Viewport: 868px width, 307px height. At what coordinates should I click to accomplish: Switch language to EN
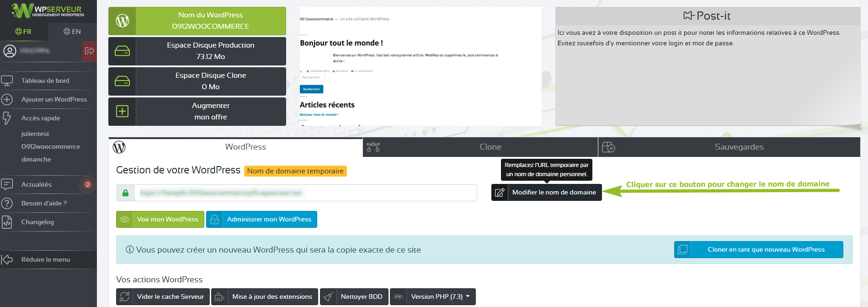tap(72, 32)
